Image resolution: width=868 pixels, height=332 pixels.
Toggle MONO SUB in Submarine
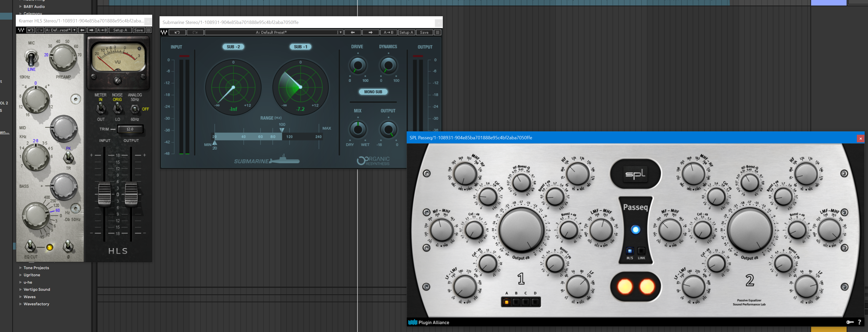(373, 92)
